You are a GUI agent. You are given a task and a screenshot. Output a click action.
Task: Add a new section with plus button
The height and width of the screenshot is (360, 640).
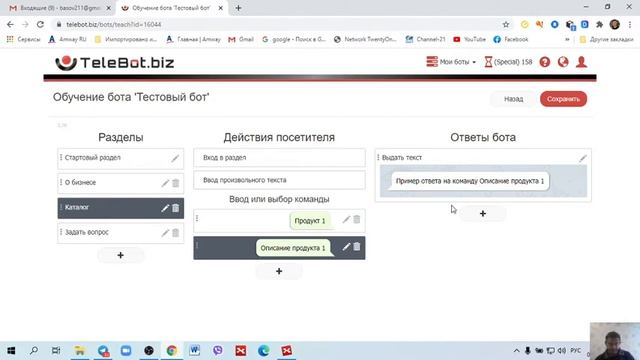(120, 255)
